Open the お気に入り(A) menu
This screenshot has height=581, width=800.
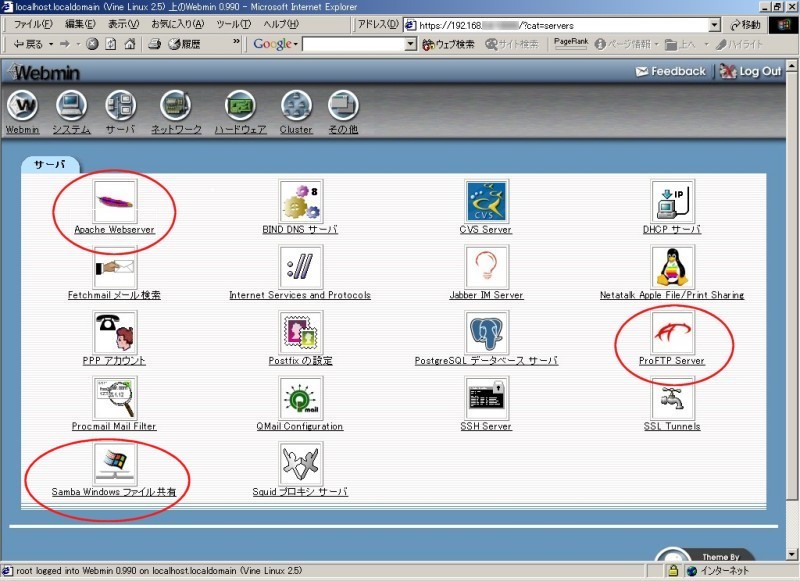click(178, 24)
